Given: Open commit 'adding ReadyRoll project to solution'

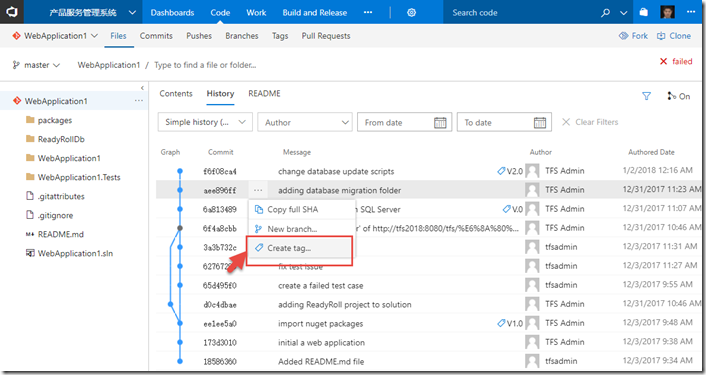Looking at the screenshot, I should 344,304.
